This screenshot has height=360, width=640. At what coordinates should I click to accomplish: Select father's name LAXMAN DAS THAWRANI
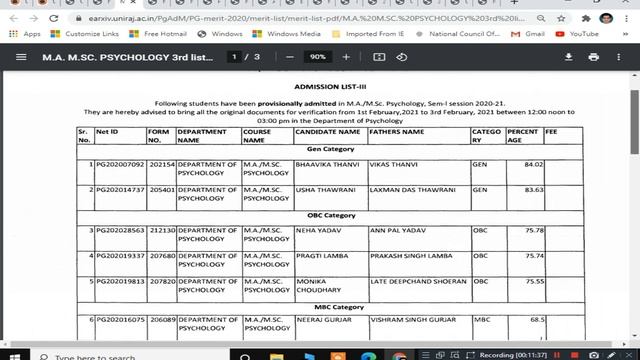click(x=412, y=190)
